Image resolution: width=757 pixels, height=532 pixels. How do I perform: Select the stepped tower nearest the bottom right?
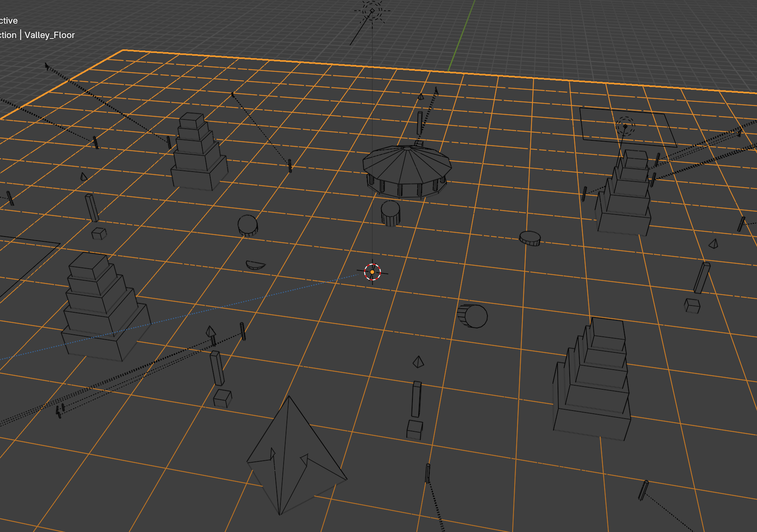pyautogui.click(x=592, y=379)
